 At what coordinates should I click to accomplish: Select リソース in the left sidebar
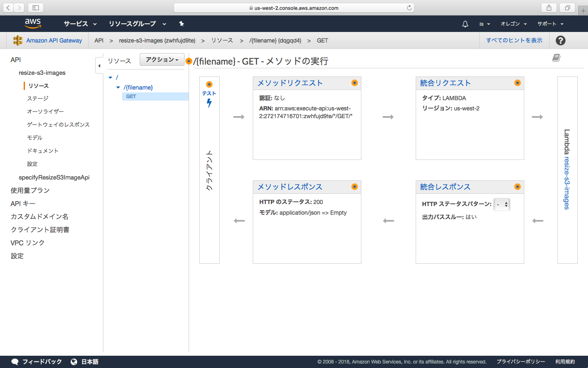[39, 86]
